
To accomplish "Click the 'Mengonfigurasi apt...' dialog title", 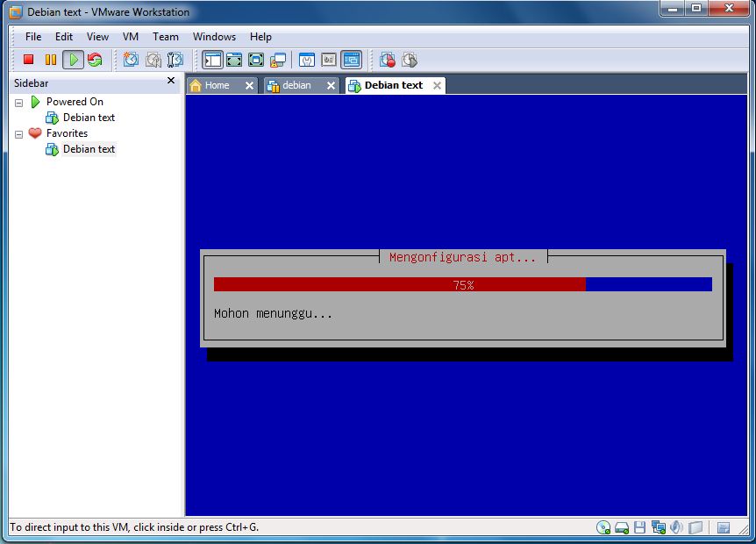I will [462, 257].
